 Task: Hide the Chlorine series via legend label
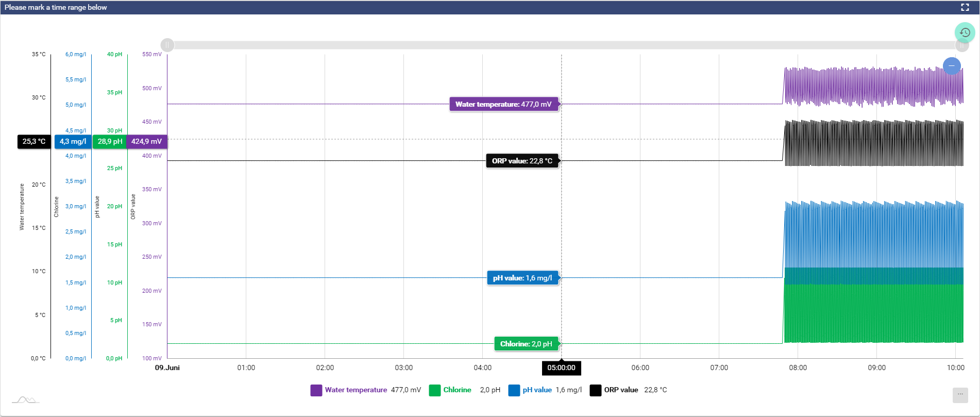point(457,390)
